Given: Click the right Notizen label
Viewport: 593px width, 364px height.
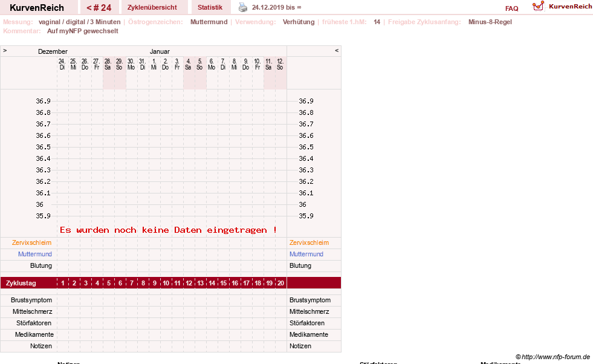Looking at the screenshot, I should (x=300, y=346).
